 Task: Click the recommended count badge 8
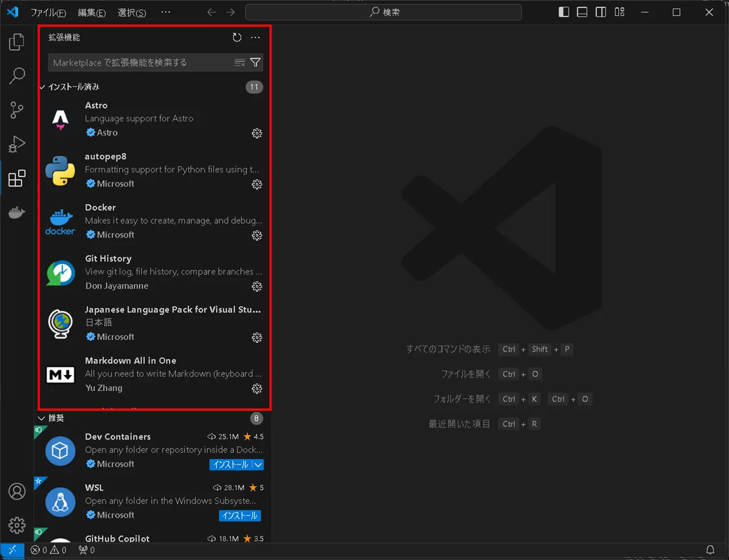256,418
